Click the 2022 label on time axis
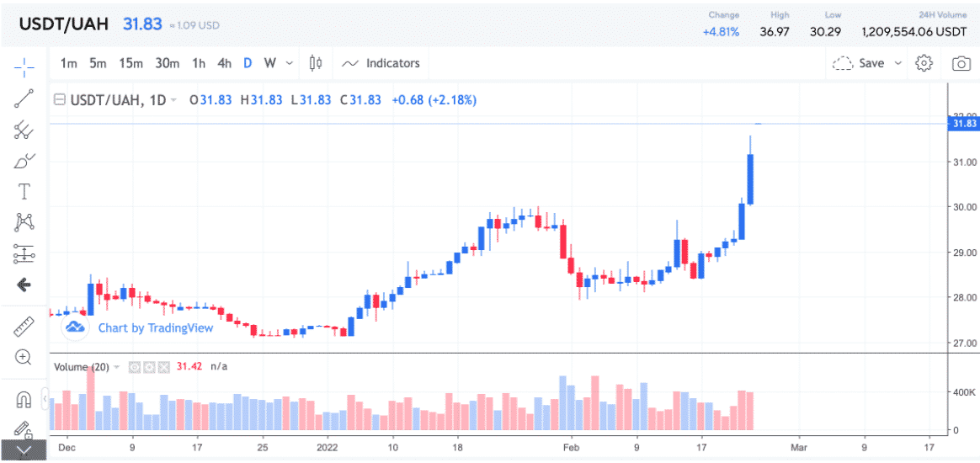980x463 pixels. click(x=327, y=447)
